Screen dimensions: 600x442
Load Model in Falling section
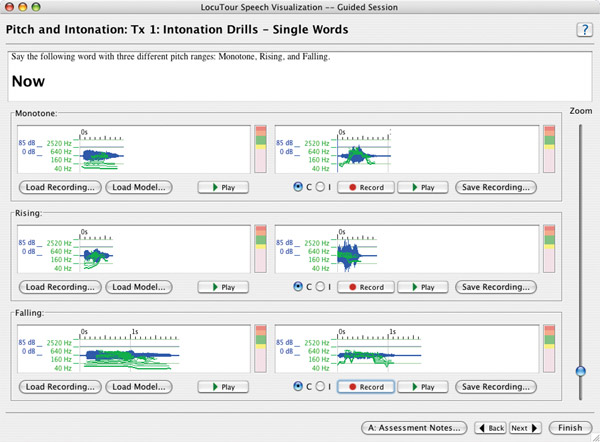[139, 387]
